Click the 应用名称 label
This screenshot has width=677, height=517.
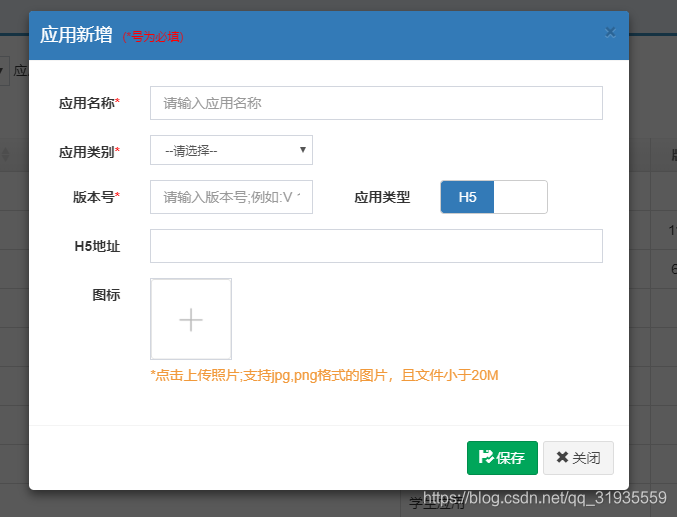click(x=89, y=103)
